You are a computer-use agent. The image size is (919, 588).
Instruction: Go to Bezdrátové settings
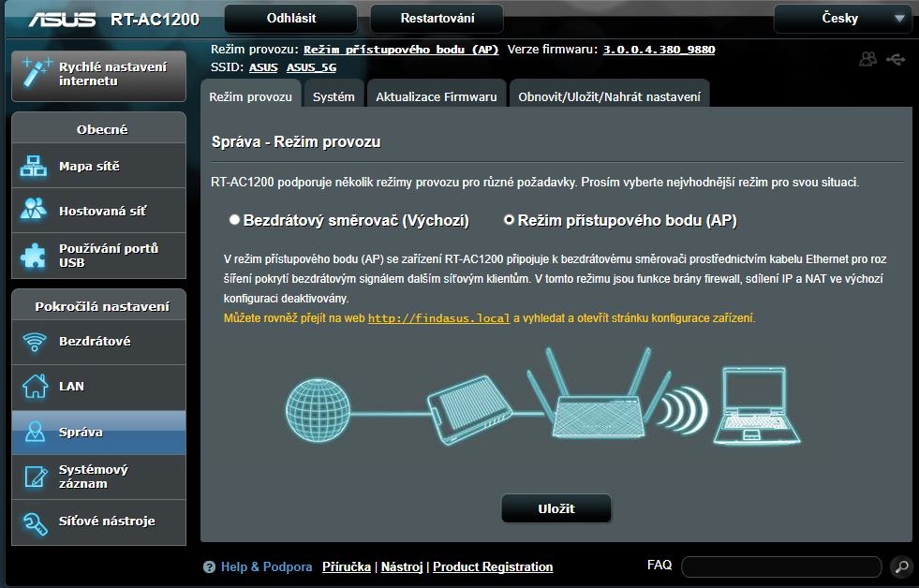(98, 342)
